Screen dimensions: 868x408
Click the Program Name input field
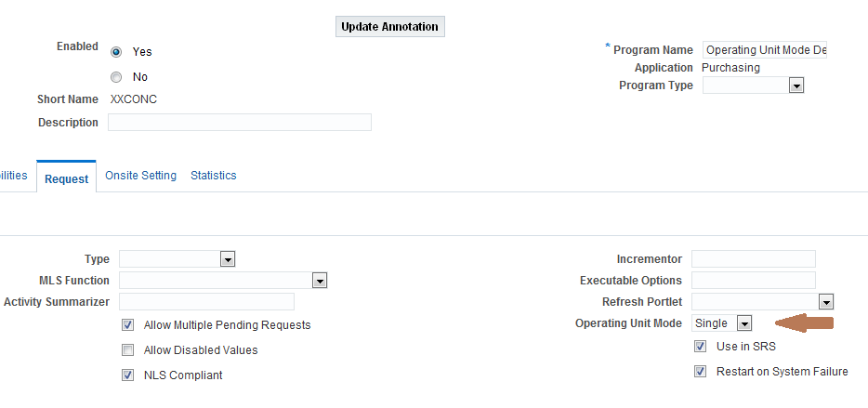tap(765, 50)
